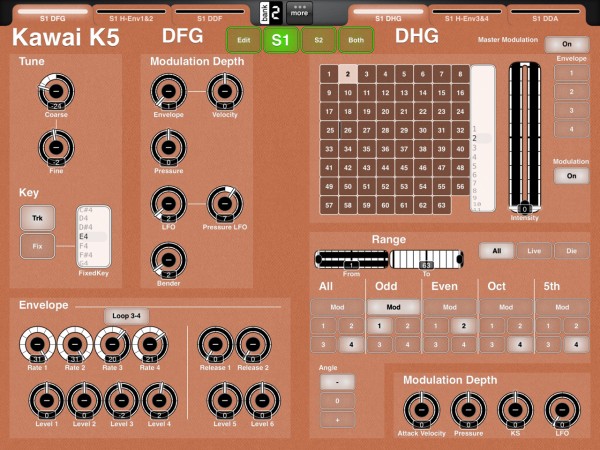Click the Velocity modulation depth knob
Image resolution: width=600 pixels, height=450 pixels.
[x=225, y=91]
